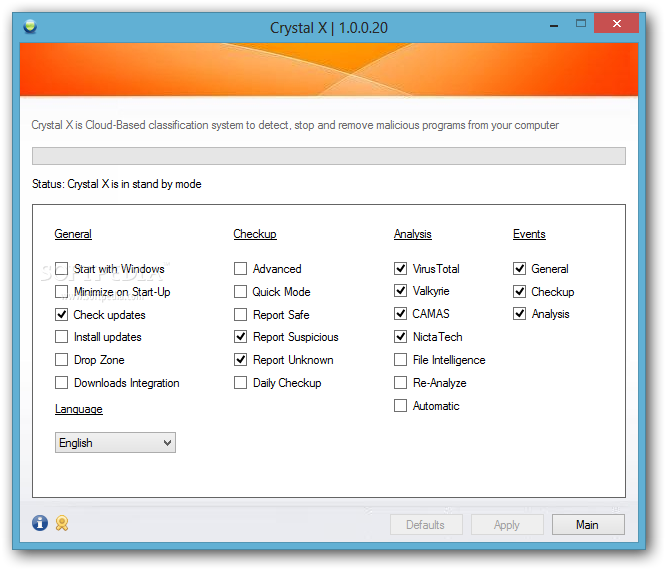
Task: Open the English language dropdown
Action: 115,443
